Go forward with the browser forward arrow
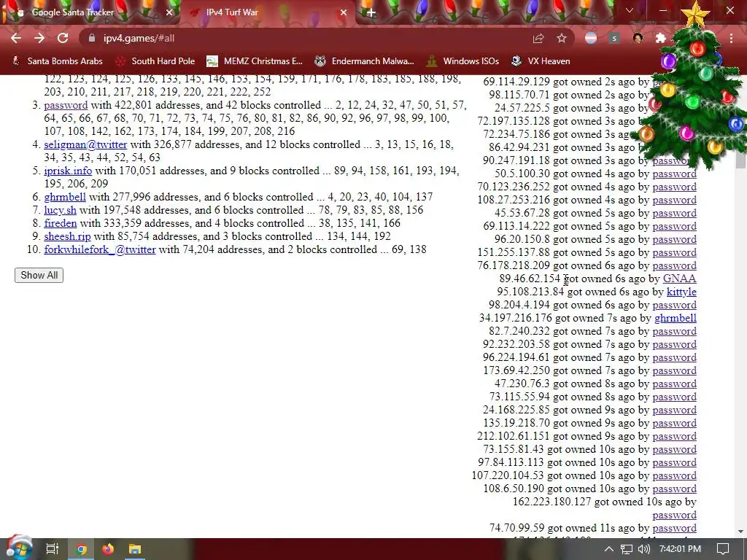The image size is (747, 560). [39, 38]
